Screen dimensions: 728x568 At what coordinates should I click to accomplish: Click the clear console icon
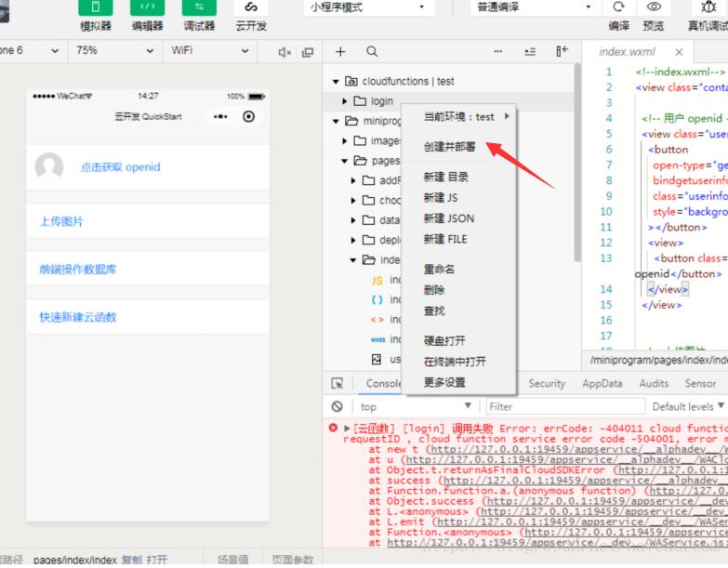[x=338, y=407]
